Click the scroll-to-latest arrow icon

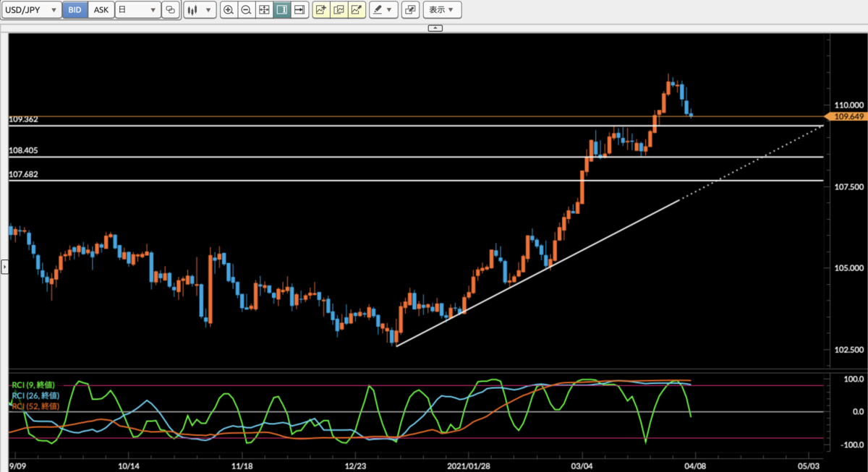(x=299, y=10)
